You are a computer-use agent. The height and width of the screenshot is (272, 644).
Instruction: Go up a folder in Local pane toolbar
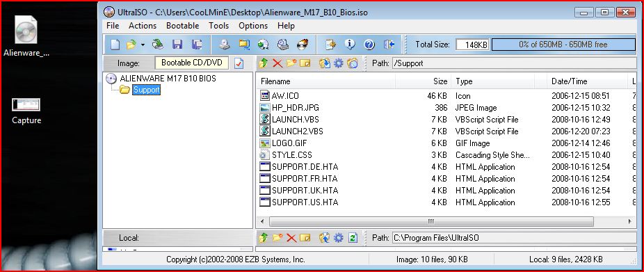(264, 237)
